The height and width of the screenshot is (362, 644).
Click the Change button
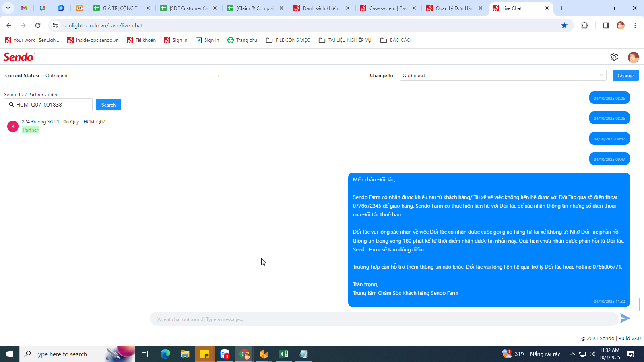click(625, 75)
